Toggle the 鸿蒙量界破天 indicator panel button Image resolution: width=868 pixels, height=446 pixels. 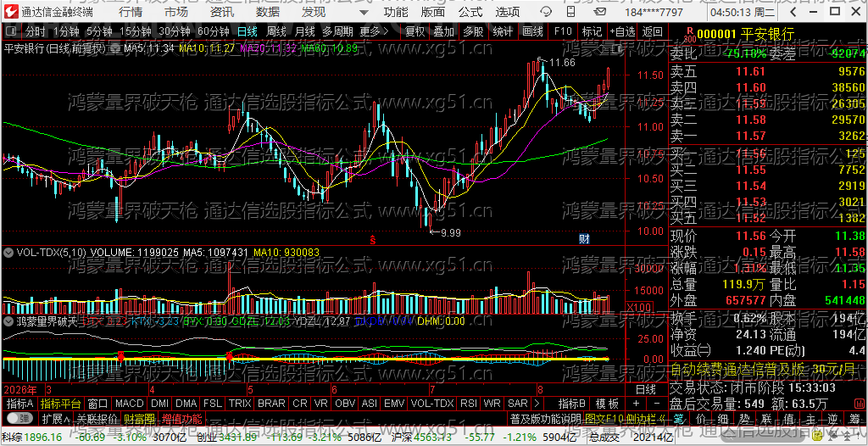tap(8, 321)
